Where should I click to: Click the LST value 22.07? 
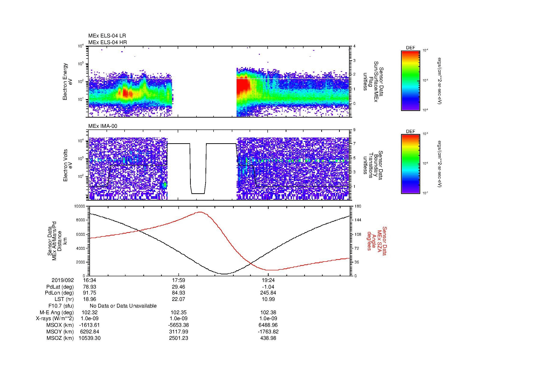point(178,299)
